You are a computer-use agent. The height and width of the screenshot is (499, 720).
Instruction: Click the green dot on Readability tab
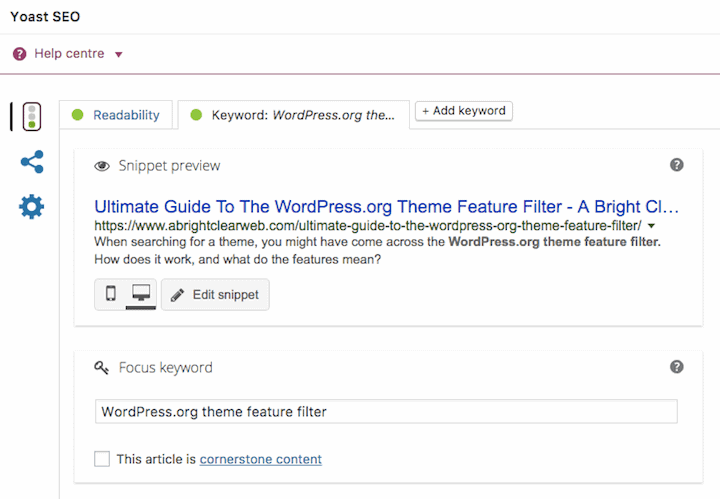click(x=78, y=115)
